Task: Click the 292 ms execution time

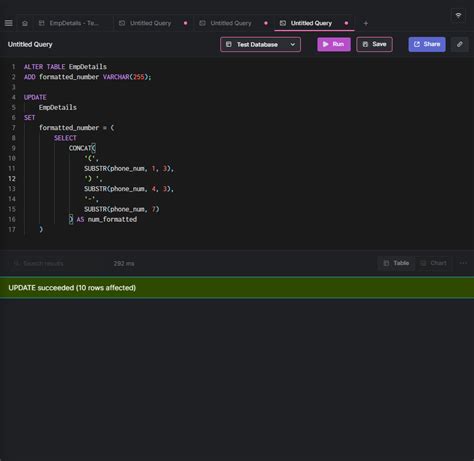Action: click(x=124, y=263)
